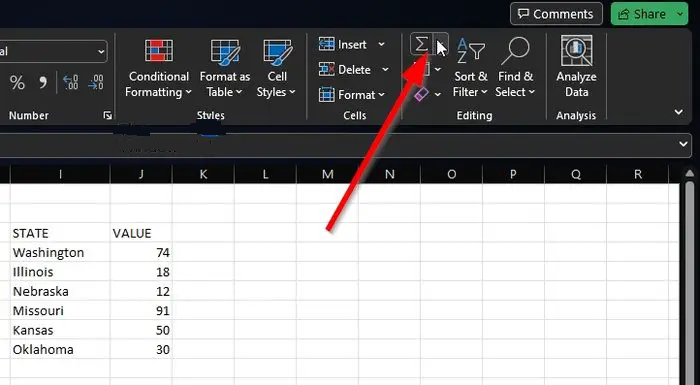This screenshot has height=385, width=700.
Task: Expand the Clear dropdown arrow
Action: (x=438, y=94)
